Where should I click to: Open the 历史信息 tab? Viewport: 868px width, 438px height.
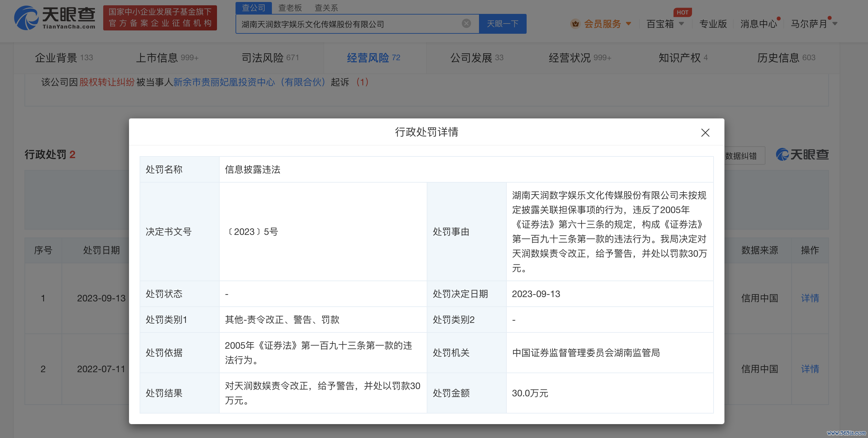[786, 58]
